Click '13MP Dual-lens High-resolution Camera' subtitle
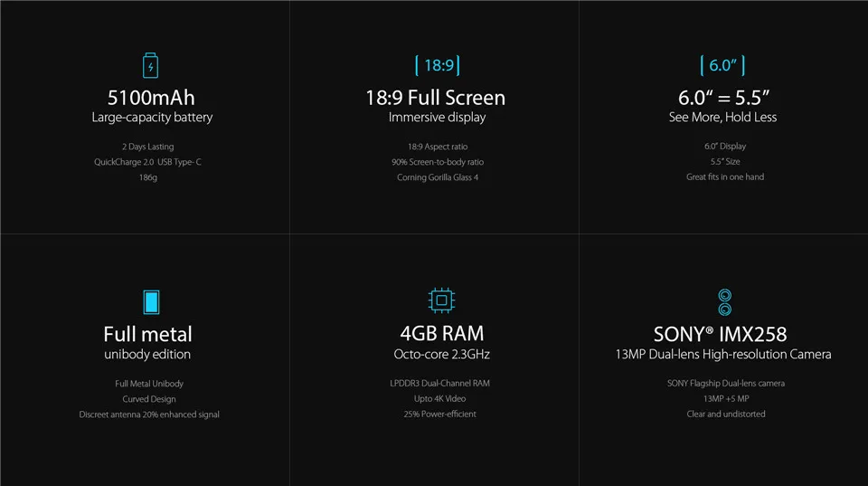The width and height of the screenshot is (868, 486). point(723,354)
